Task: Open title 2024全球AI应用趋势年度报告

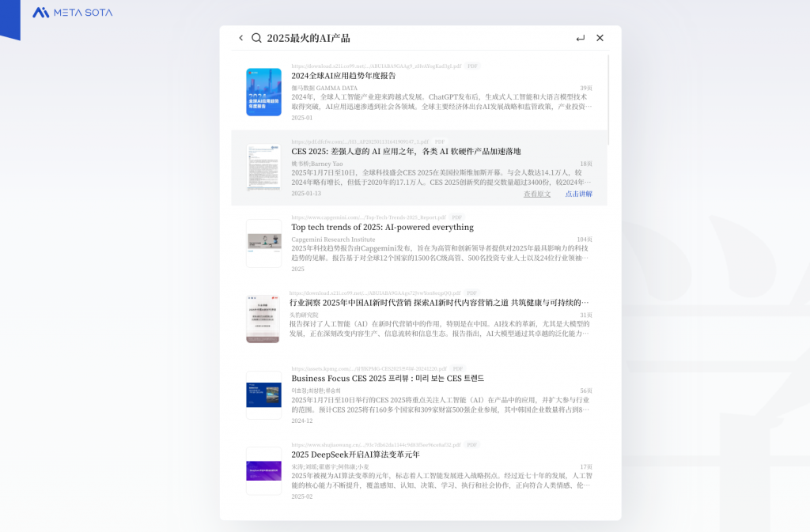Action: (343, 76)
